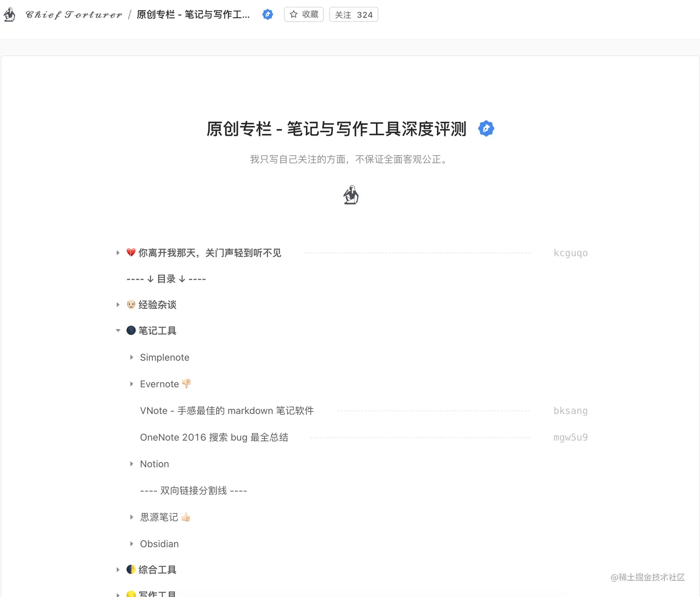Viewport: 700px width, 597px height.
Task: Click the thinker logo under the subtitle
Action: (x=351, y=195)
